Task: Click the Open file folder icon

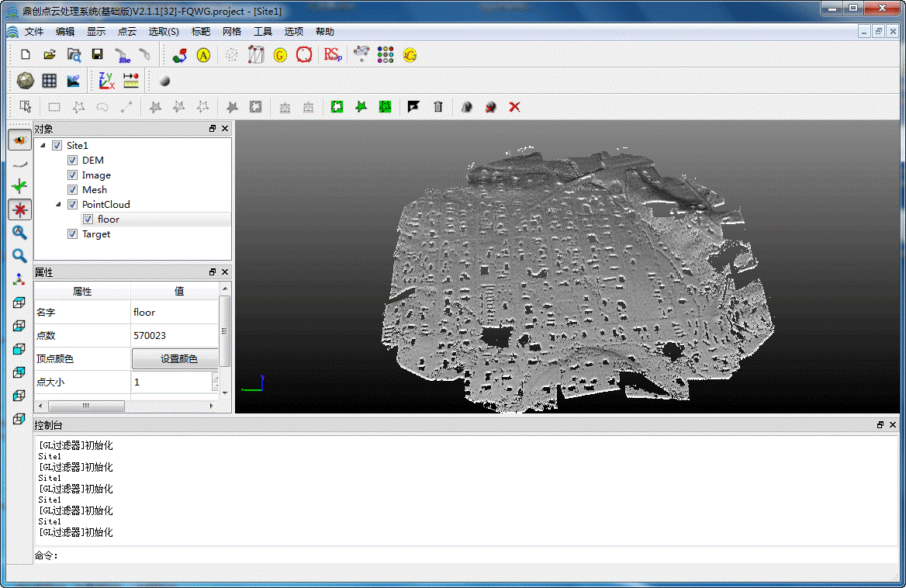Action: click(49, 55)
